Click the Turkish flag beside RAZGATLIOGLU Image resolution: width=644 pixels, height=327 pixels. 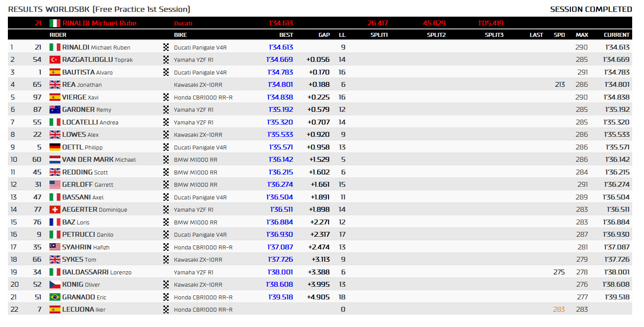point(55,60)
